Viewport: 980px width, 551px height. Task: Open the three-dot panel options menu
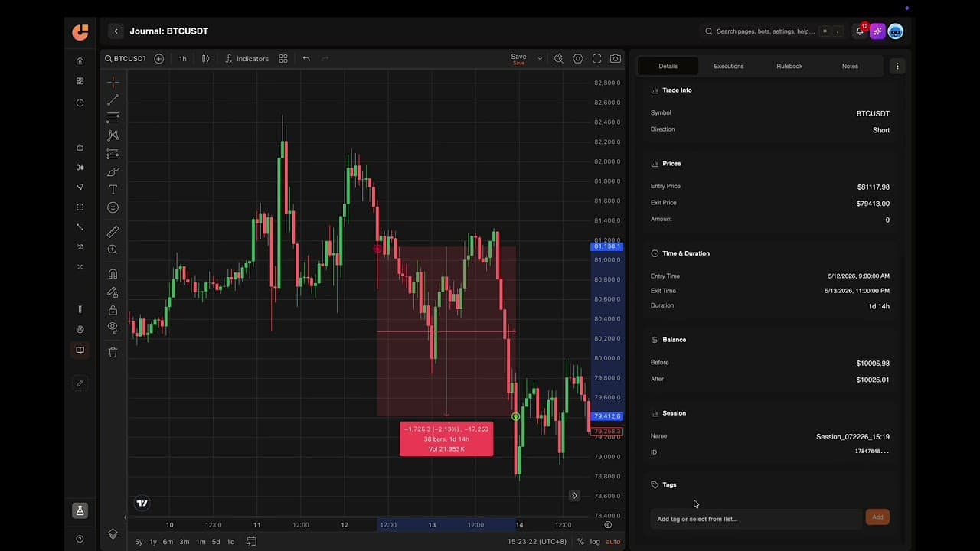897,66
